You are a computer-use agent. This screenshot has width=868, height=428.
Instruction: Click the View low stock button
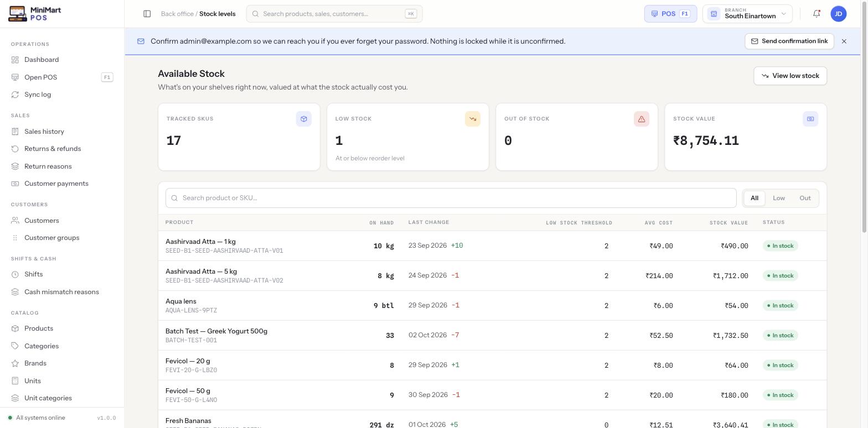click(790, 76)
